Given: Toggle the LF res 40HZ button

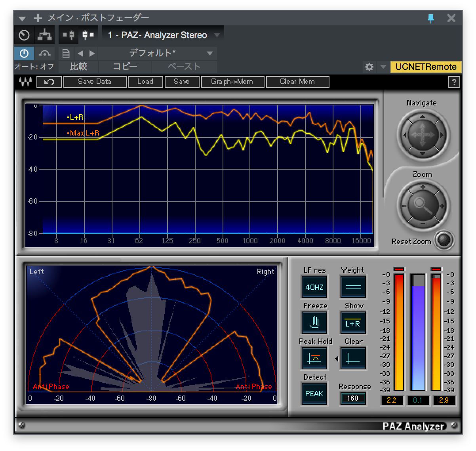Looking at the screenshot, I should (x=314, y=287).
